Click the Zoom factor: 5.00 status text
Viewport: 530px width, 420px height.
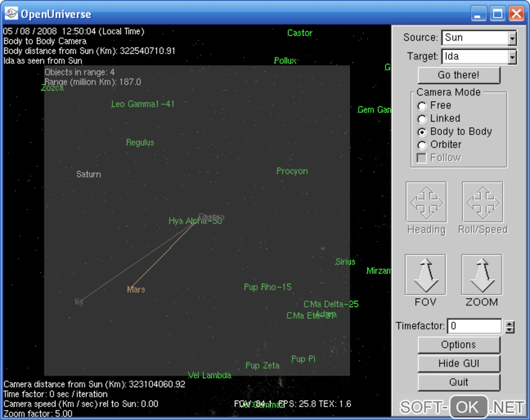click(x=38, y=414)
